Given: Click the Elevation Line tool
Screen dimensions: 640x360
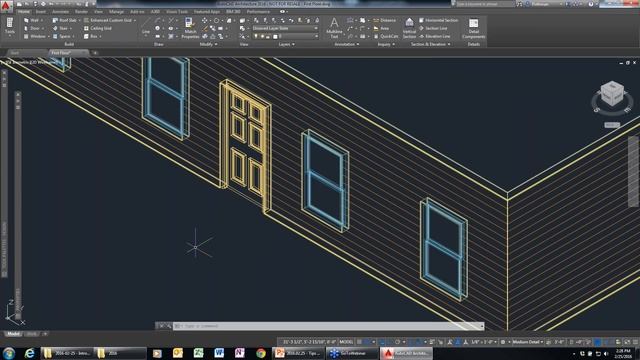Looking at the screenshot, I should (x=434, y=36).
